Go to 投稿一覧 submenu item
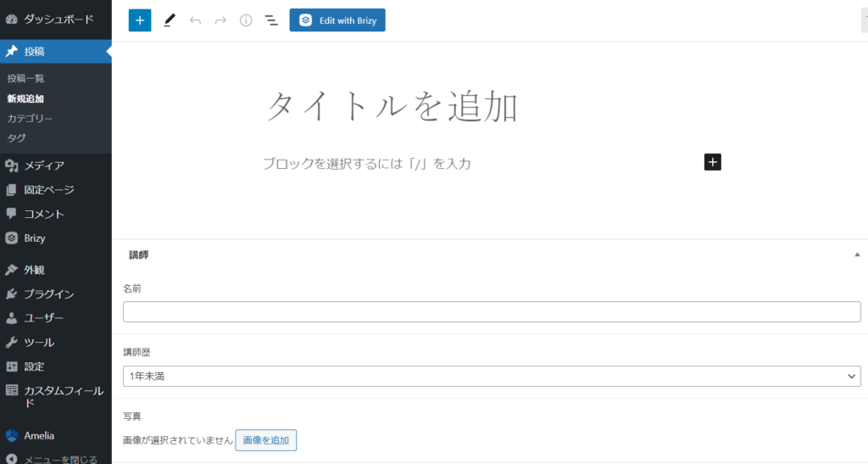 tap(25, 78)
